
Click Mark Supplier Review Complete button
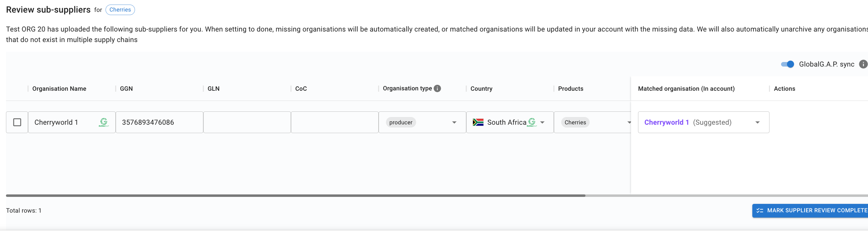(810, 211)
